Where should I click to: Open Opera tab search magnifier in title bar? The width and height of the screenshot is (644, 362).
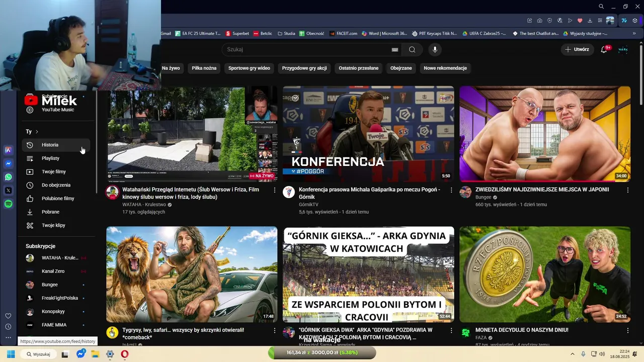(x=601, y=7)
